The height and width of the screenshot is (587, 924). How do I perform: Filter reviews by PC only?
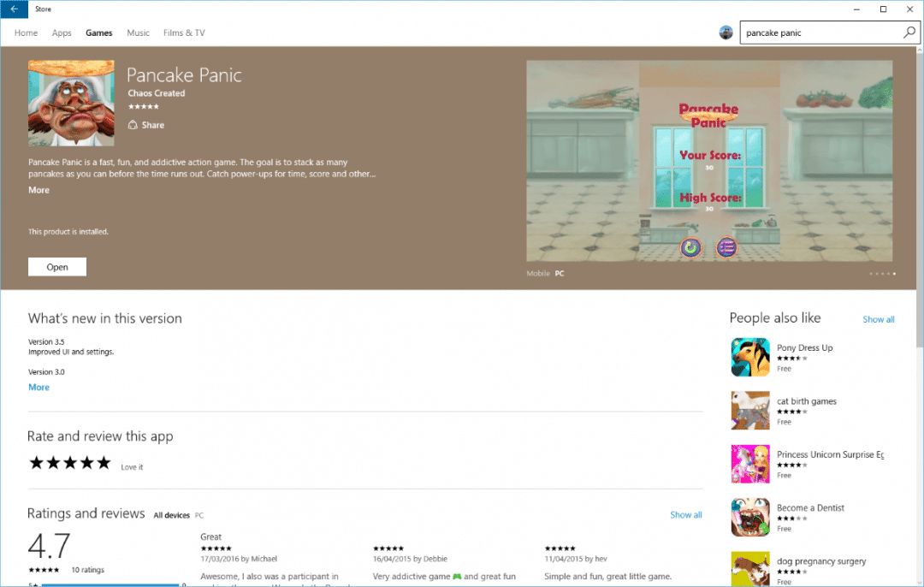[x=198, y=515]
